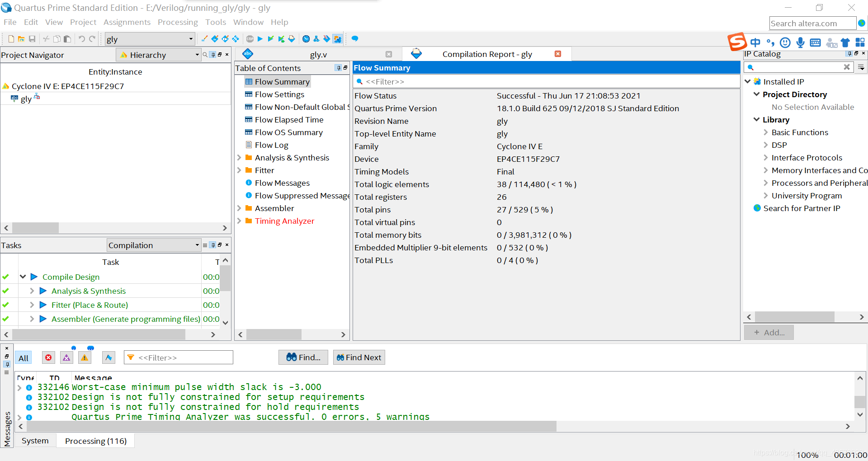Pin the Table of Contents pane

coord(338,68)
